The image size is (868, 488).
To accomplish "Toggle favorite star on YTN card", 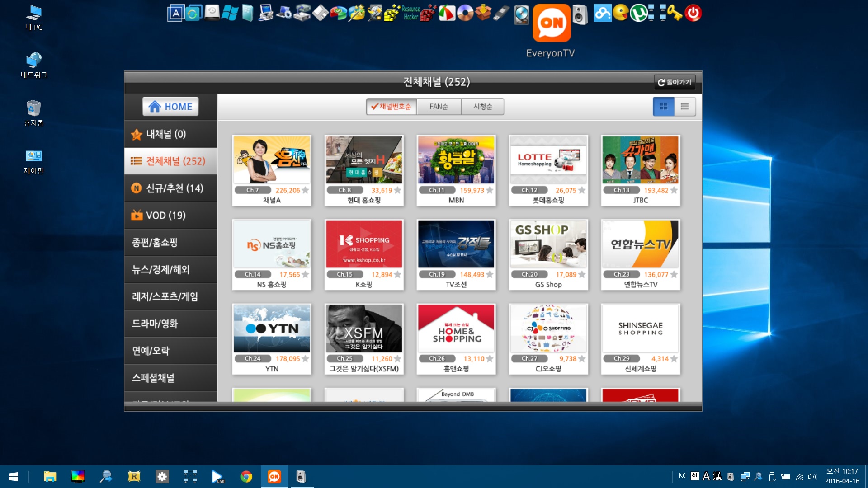I will click(x=306, y=358).
